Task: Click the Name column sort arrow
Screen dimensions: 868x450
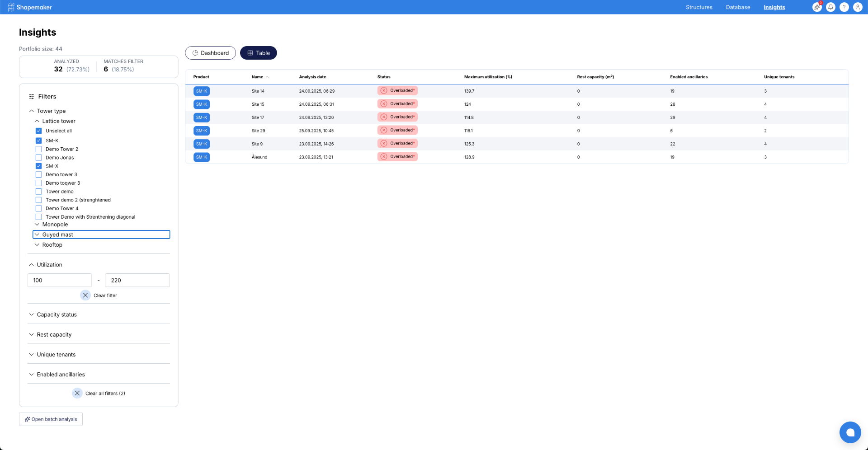Action: [267, 77]
